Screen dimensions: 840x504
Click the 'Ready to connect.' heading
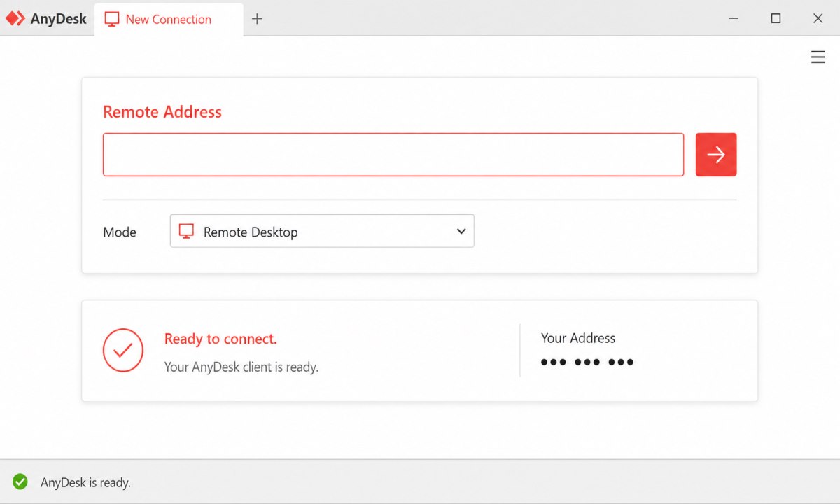coord(220,339)
